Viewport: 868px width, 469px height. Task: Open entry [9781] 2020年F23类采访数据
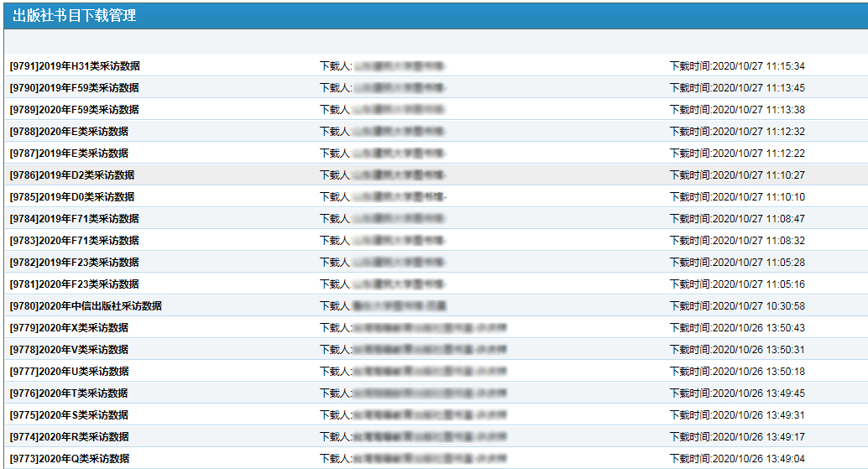click(x=75, y=284)
